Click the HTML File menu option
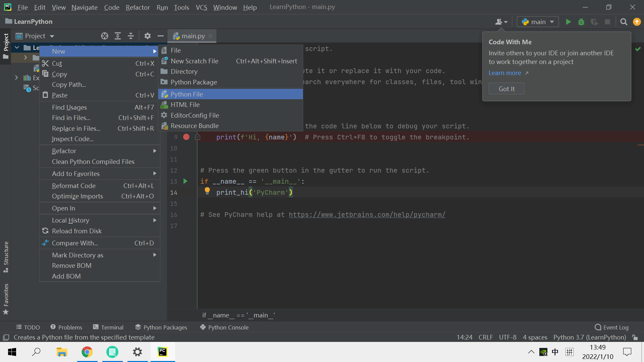The width and height of the screenshot is (644, 362). [x=185, y=105]
